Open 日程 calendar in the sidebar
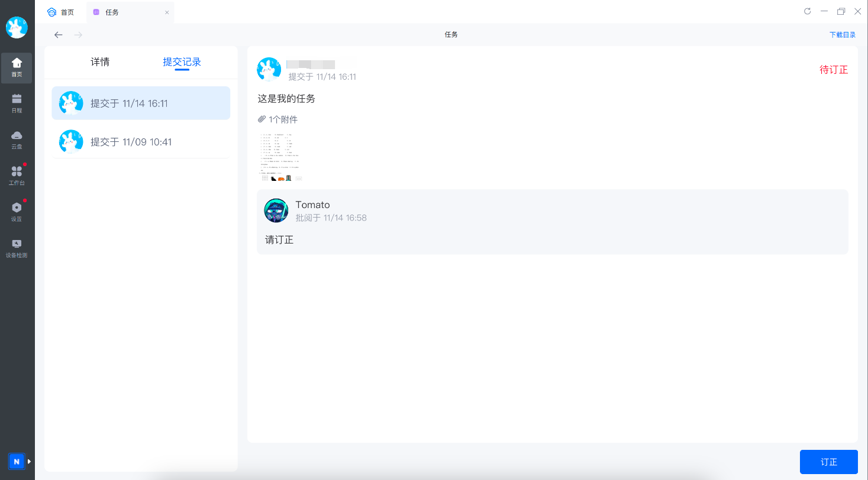 [17, 103]
